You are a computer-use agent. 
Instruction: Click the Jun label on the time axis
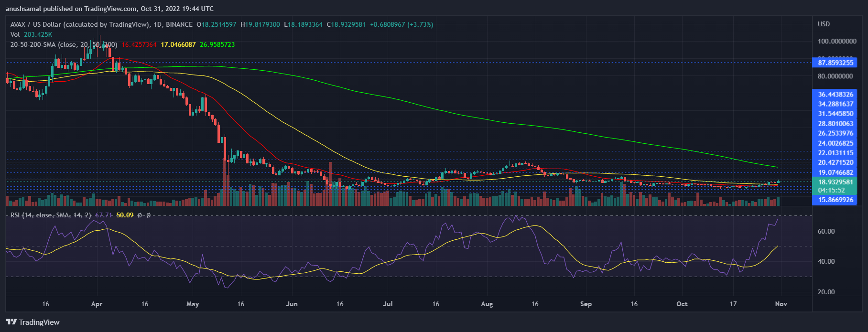coord(292,304)
